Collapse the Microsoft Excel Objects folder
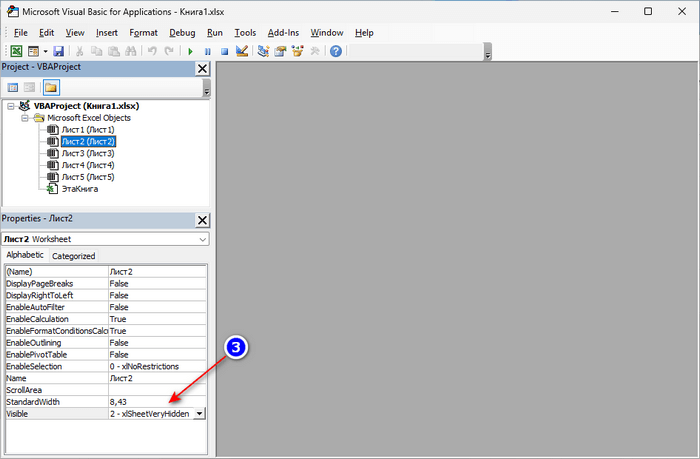The height and width of the screenshot is (459, 700). (x=24, y=118)
